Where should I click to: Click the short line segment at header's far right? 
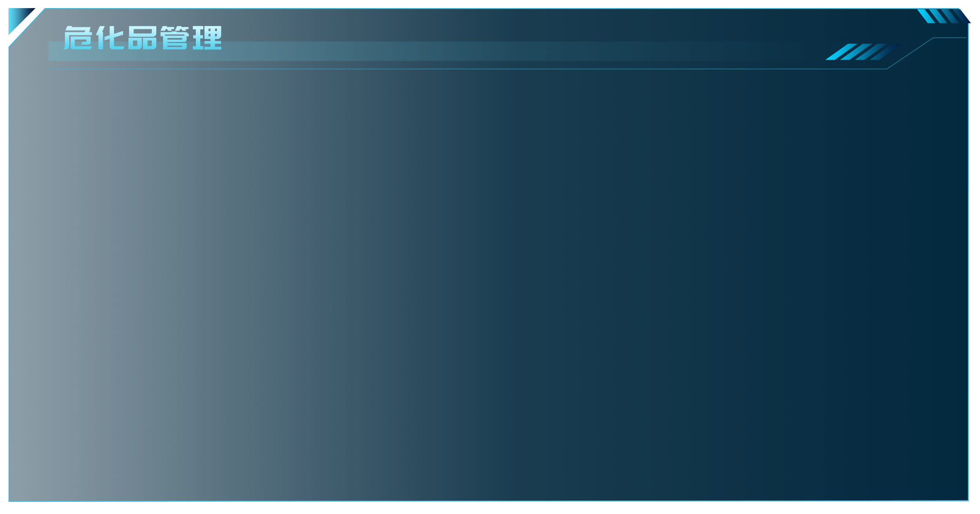[x=950, y=38]
